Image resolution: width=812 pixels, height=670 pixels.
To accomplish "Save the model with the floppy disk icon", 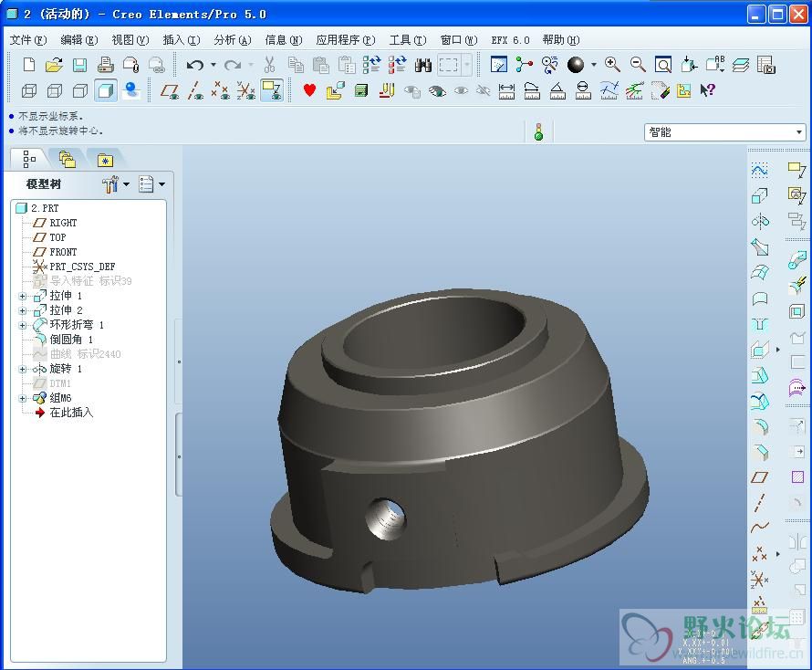I will tap(79, 65).
